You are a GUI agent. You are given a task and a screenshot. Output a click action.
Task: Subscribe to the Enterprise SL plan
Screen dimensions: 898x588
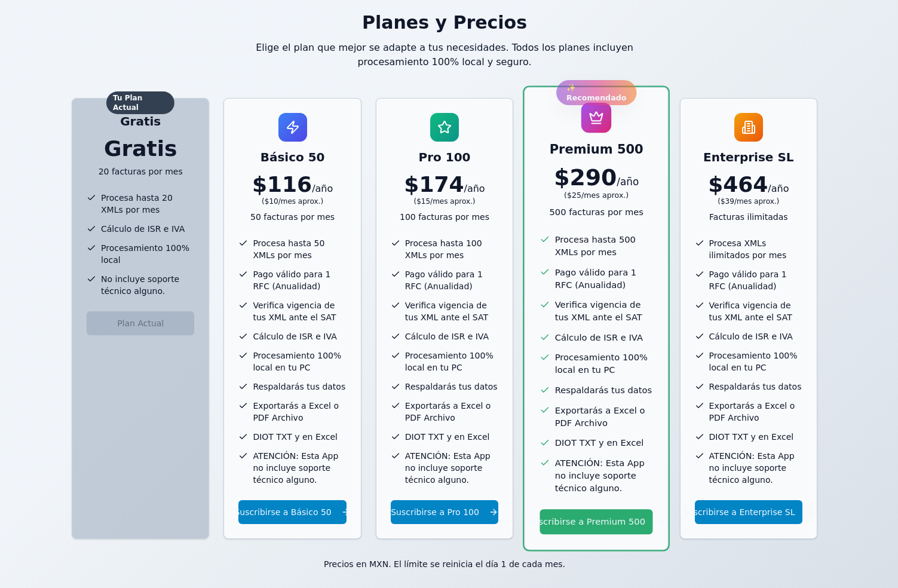[x=748, y=512]
